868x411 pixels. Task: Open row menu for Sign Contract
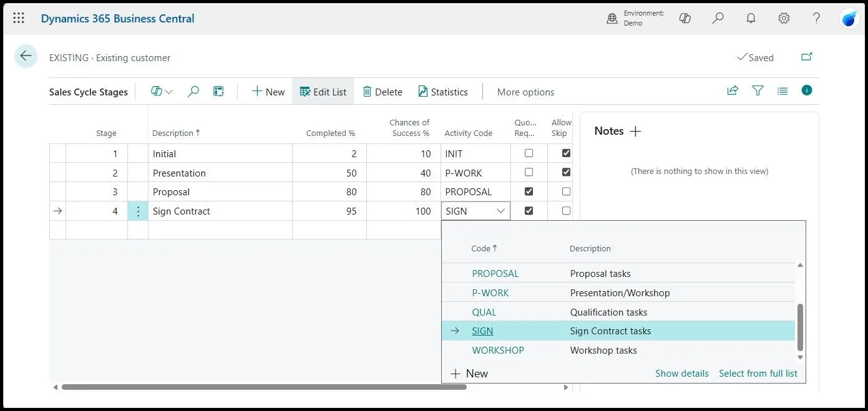pyautogui.click(x=138, y=211)
